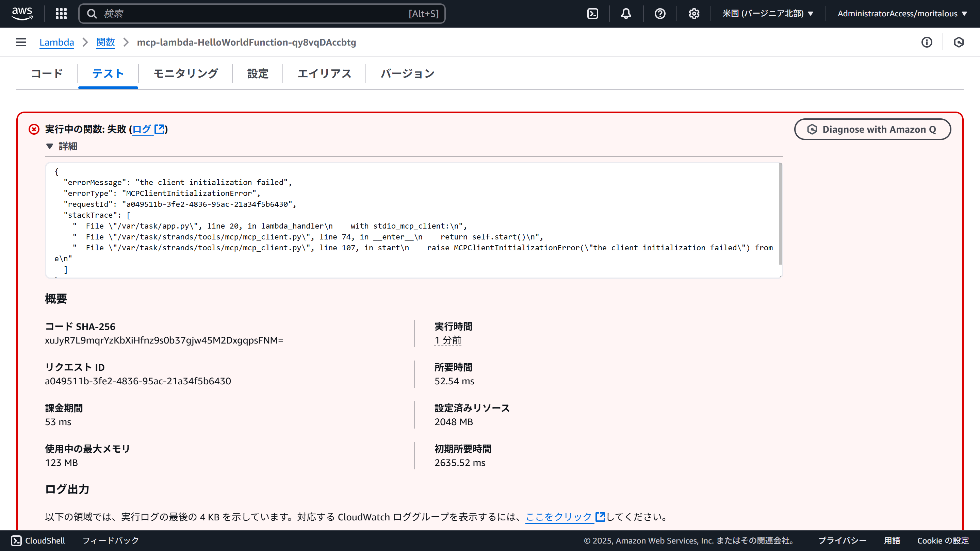
Task: Open the settings gear menu
Action: tap(694, 14)
